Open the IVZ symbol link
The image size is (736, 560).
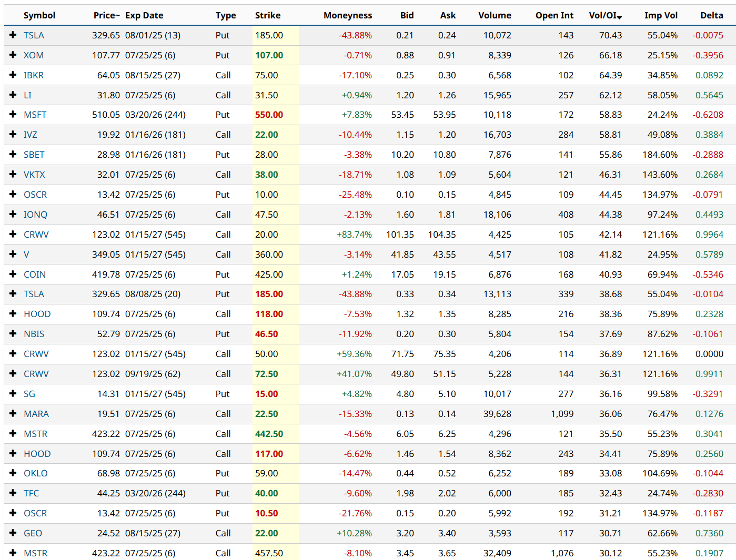tap(31, 135)
